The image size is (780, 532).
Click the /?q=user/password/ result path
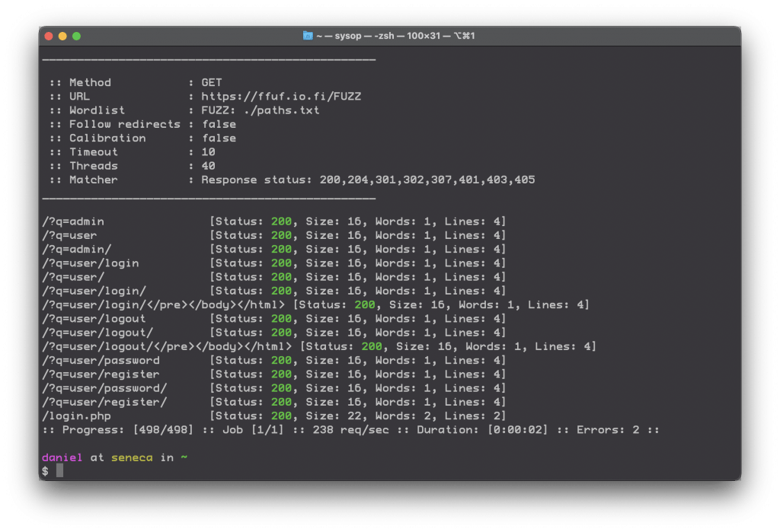[x=104, y=388]
